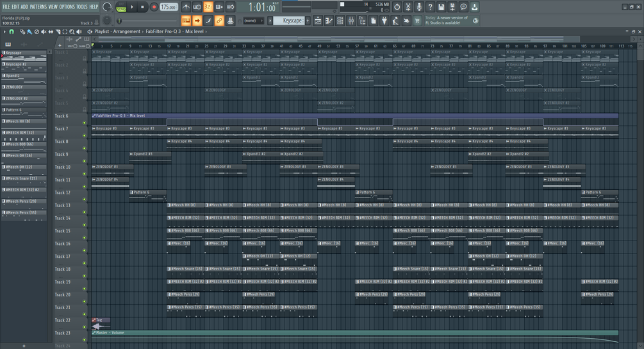Open the TOOLS menu
644x349 pixels.
82,6
